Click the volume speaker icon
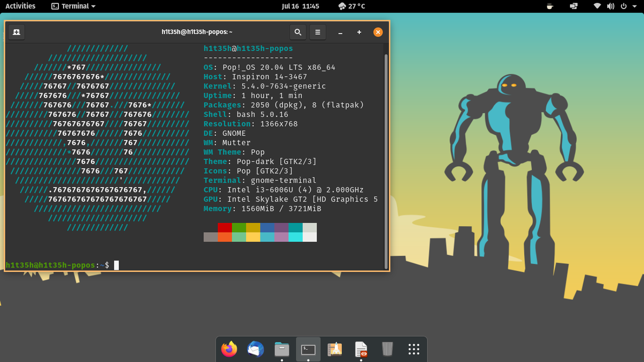644x362 pixels. click(610, 6)
